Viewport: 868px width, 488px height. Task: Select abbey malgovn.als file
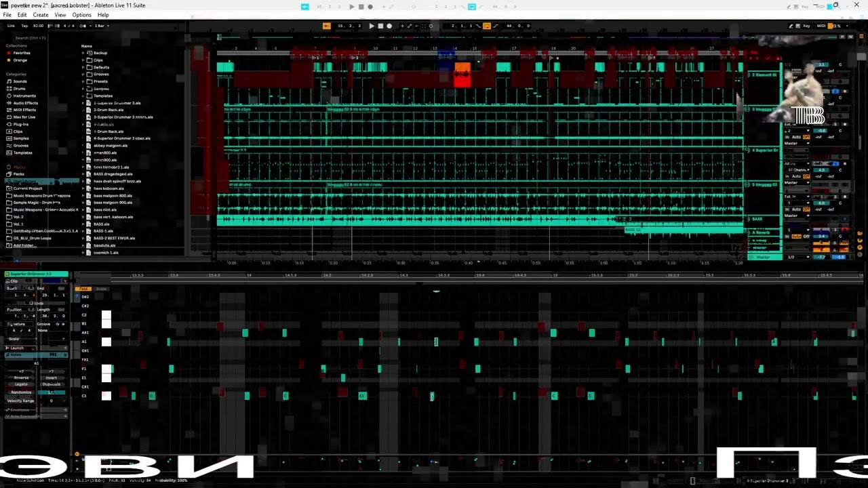click(111, 146)
